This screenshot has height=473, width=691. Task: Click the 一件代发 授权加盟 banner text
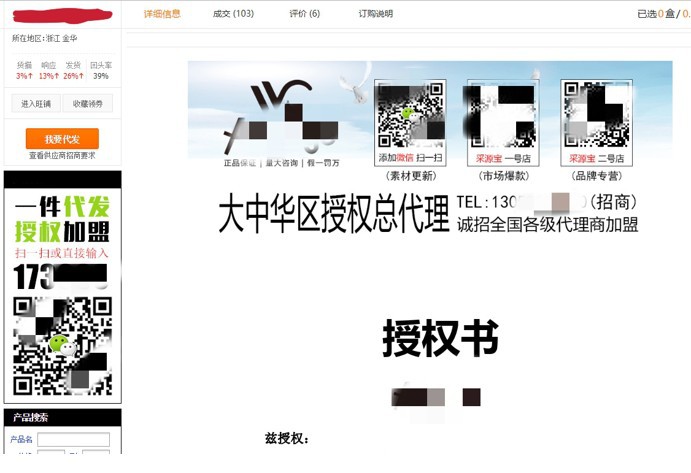(x=62, y=219)
